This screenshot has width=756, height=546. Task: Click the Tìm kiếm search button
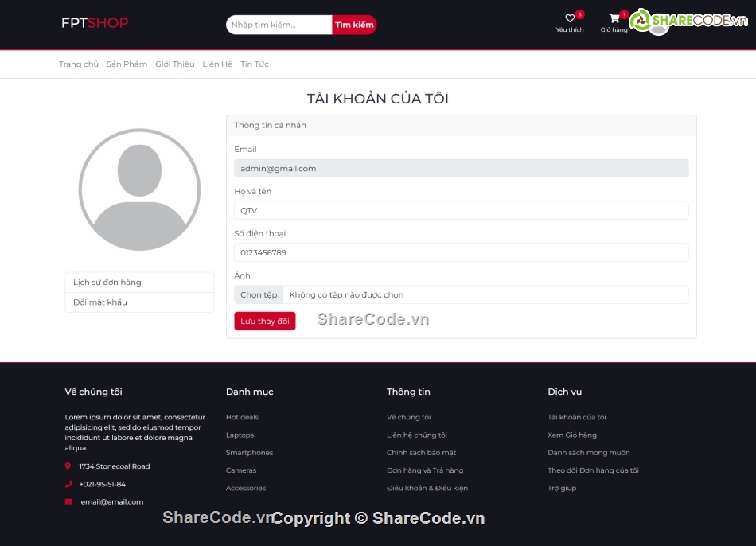click(354, 25)
